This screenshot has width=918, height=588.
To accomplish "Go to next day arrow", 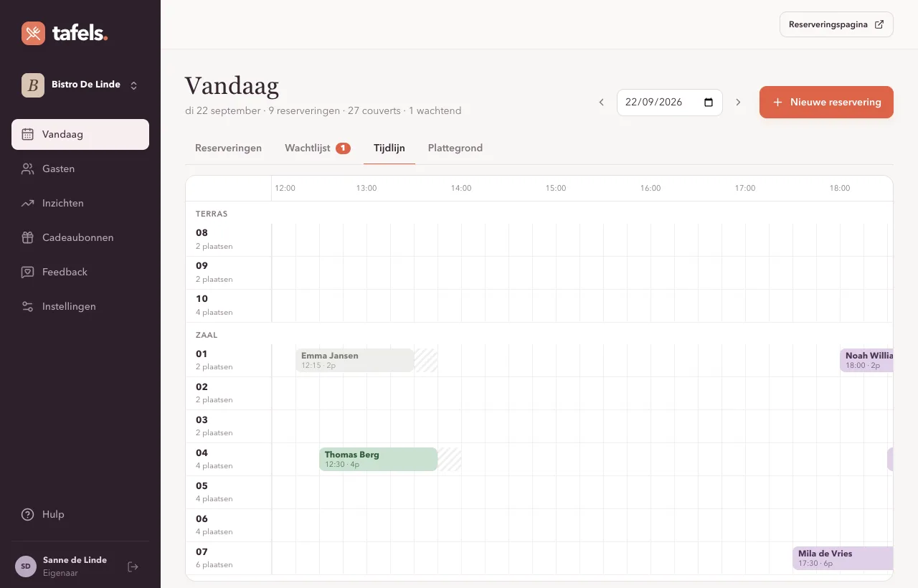I will pyautogui.click(x=738, y=103).
